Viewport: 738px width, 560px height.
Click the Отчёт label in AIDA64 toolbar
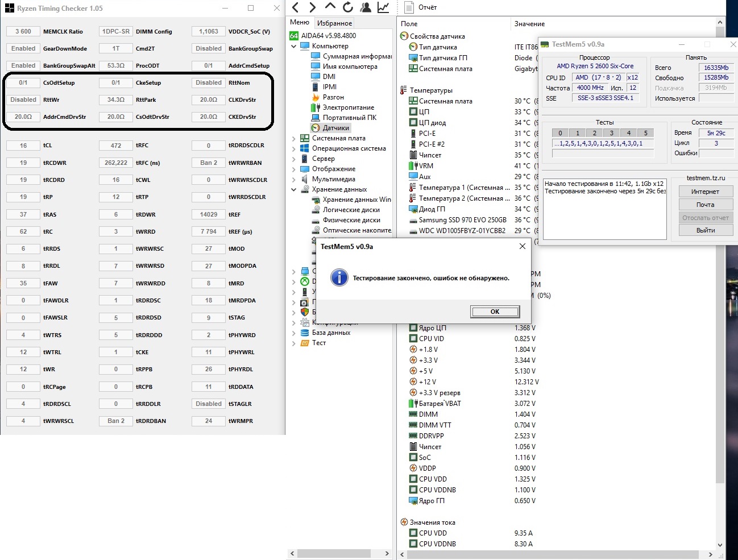point(428,7)
